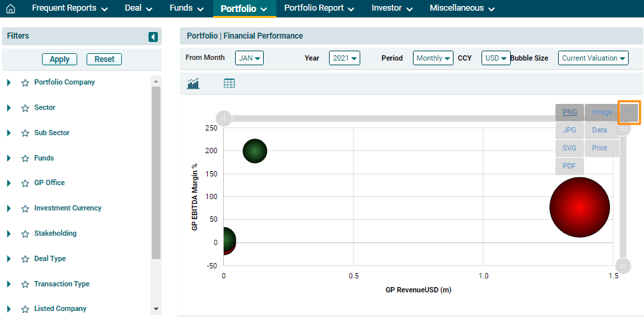The height and width of the screenshot is (317, 644).
Task: Toggle star next to Sector filter
Action: click(25, 108)
